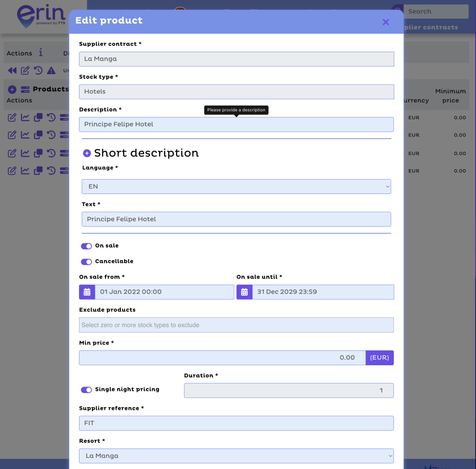This screenshot has width=476, height=469.
Task: Expand the Short description section
Action: click(x=86, y=153)
